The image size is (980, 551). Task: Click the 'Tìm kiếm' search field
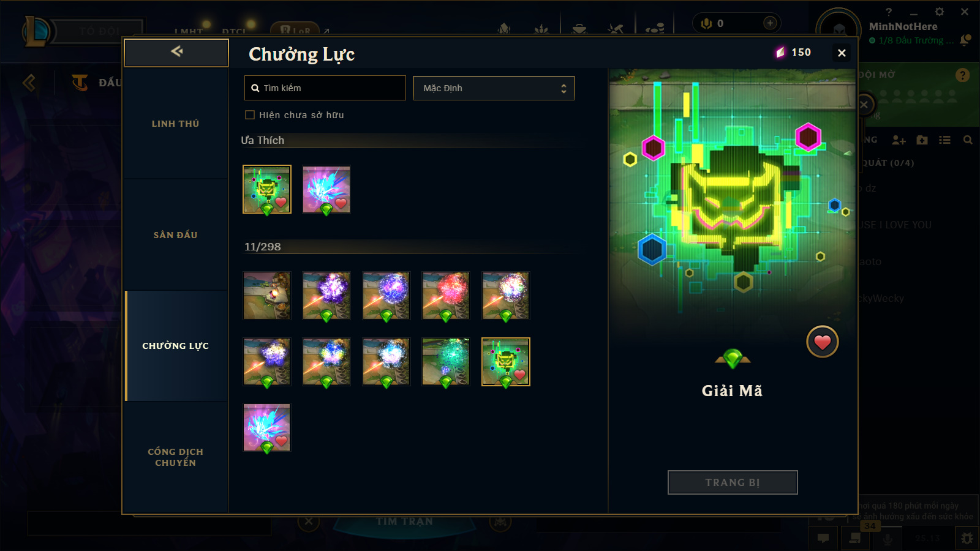[x=325, y=88]
